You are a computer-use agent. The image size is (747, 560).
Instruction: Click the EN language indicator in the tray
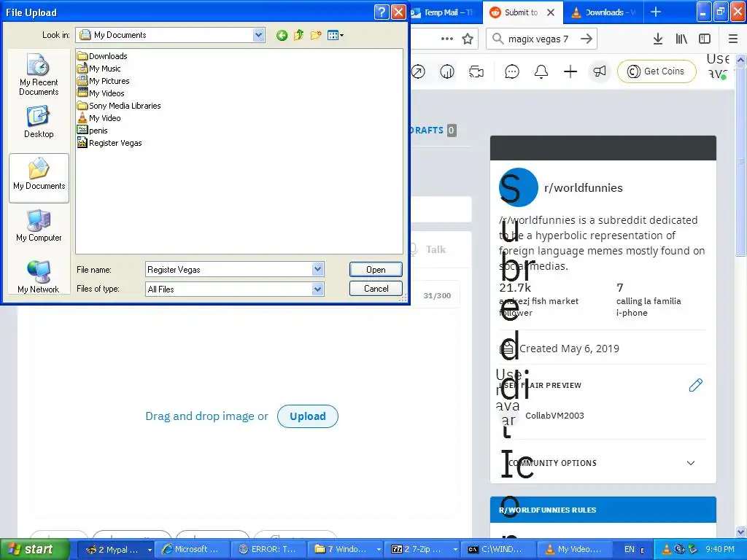629,549
